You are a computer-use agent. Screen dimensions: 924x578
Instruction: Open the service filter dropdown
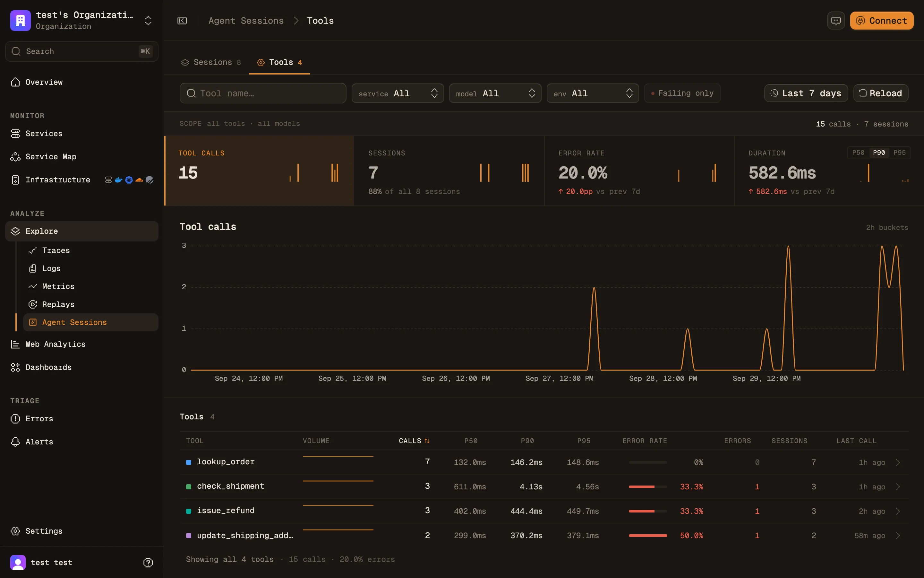pyautogui.click(x=398, y=93)
